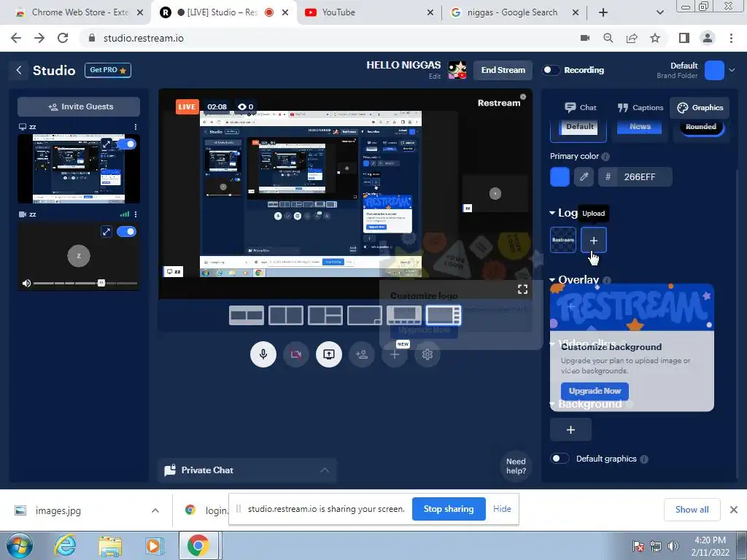Image resolution: width=747 pixels, height=560 pixels.
Task: Toggle the zz camera source switch
Action: (x=126, y=231)
